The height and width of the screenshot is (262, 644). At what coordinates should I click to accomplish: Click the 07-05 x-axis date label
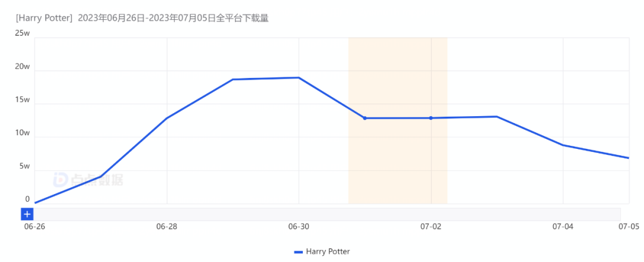628,227
